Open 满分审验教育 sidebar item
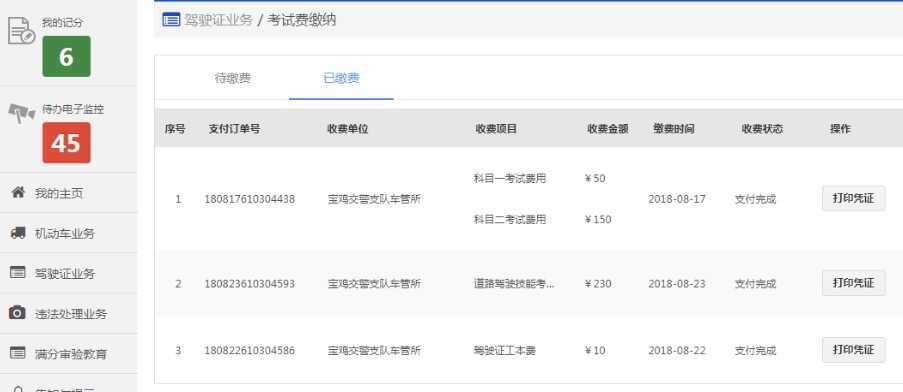The width and height of the screenshot is (903, 392). [69, 353]
